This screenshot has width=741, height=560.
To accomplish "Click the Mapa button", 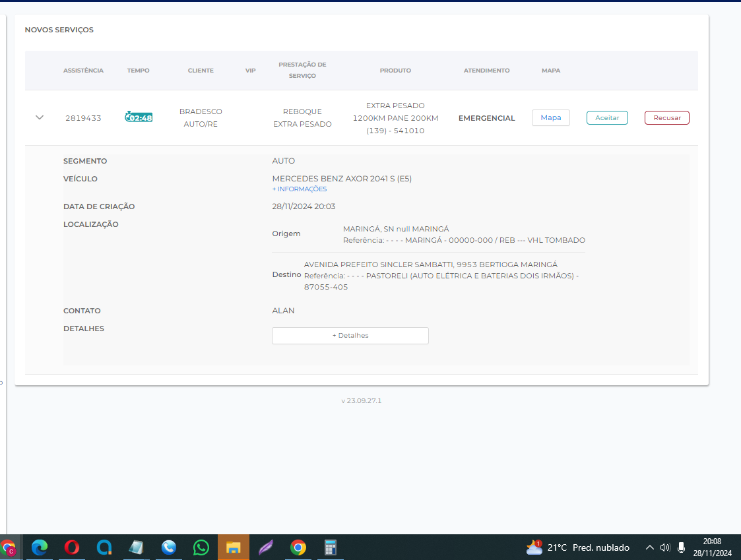I will pyautogui.click(x=550, y=117).
